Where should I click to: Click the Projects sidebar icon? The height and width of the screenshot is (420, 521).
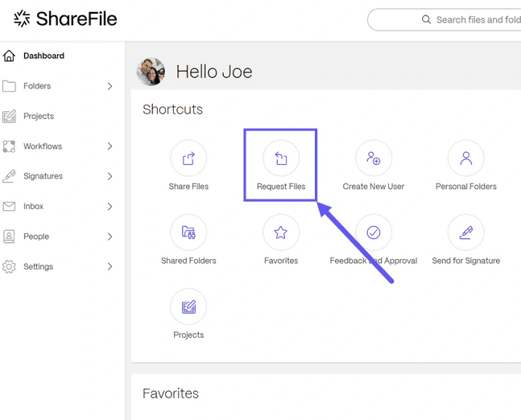9,116
